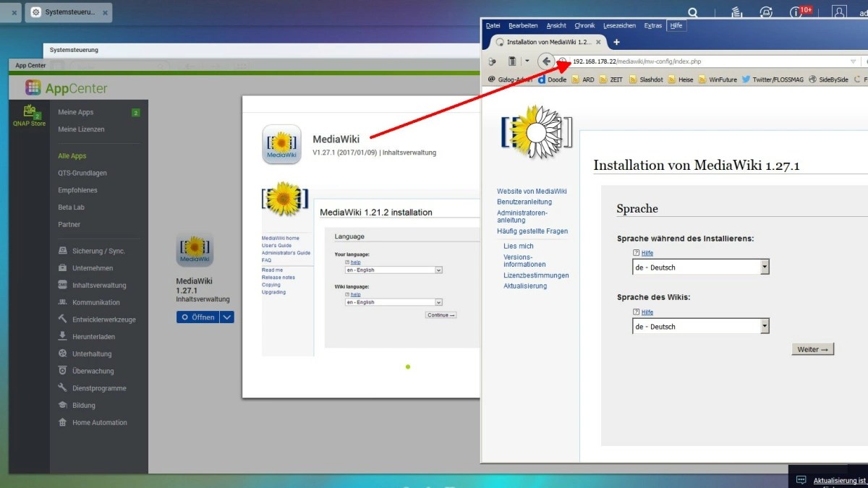Click the site info icon in address bar
This screenshot has width=868, height=488.
pyautogui.click(x=562, y=61)
